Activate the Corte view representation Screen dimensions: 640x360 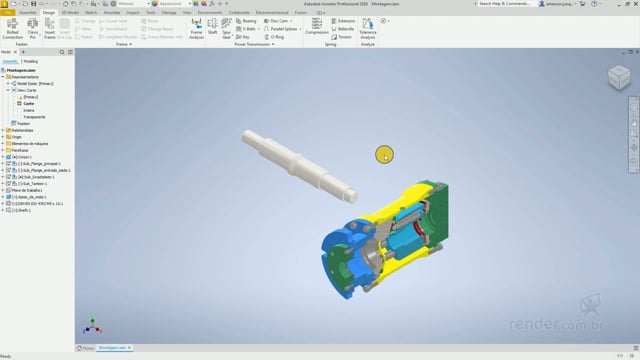coord(29,104)
